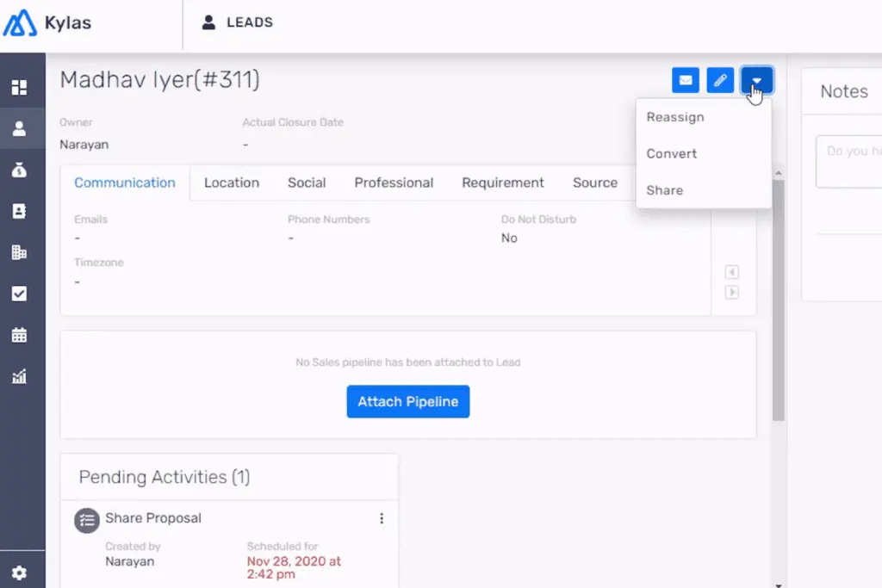Click the scrollbar down arrow at bottom

(779, 585)
